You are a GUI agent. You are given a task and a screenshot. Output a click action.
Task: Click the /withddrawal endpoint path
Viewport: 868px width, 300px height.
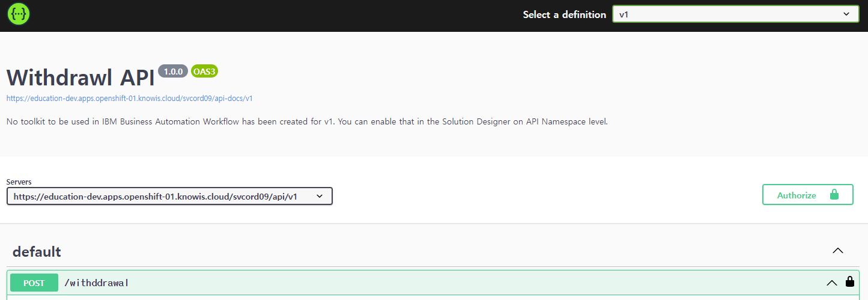click(x=97, y=283)
